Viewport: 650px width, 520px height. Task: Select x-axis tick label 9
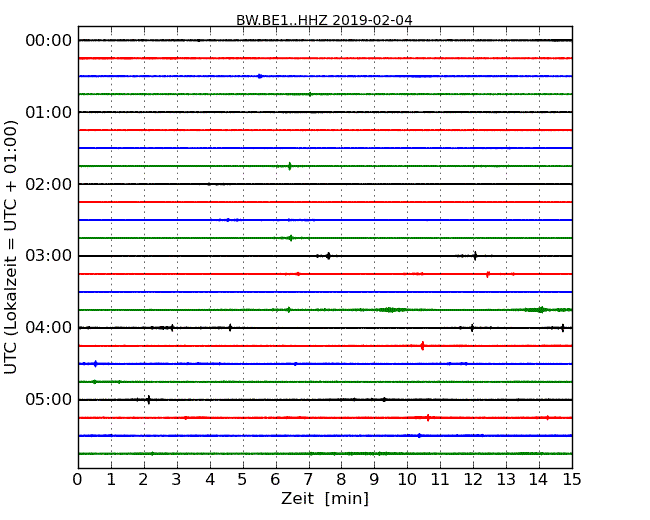coord(374,480)
